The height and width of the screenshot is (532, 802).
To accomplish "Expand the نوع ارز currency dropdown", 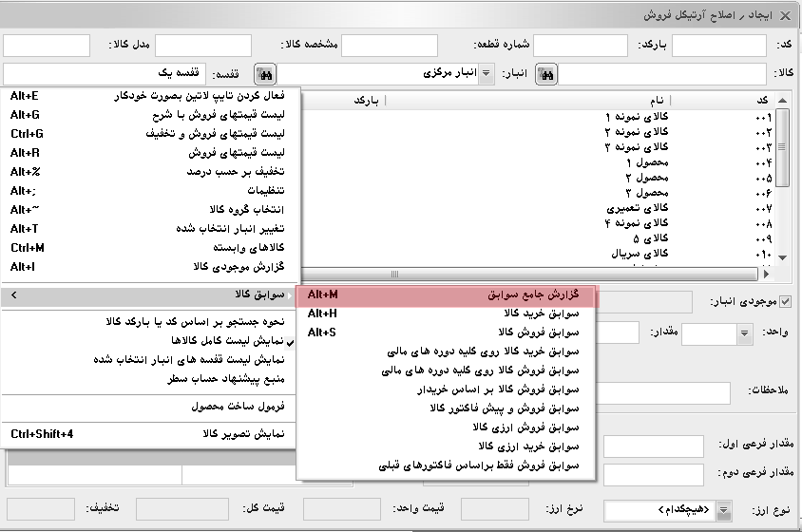I will click(724, 510).
